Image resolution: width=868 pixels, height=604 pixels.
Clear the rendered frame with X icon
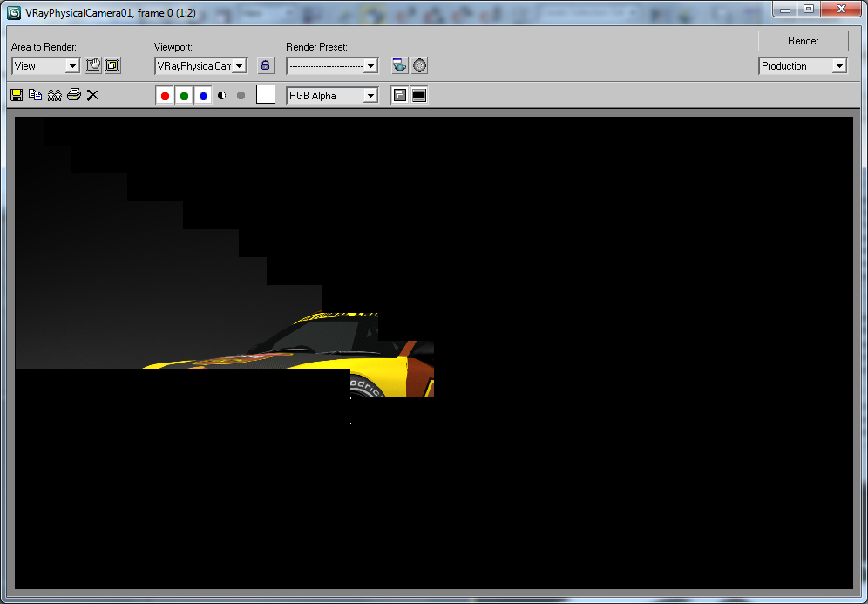click(92, 95)
